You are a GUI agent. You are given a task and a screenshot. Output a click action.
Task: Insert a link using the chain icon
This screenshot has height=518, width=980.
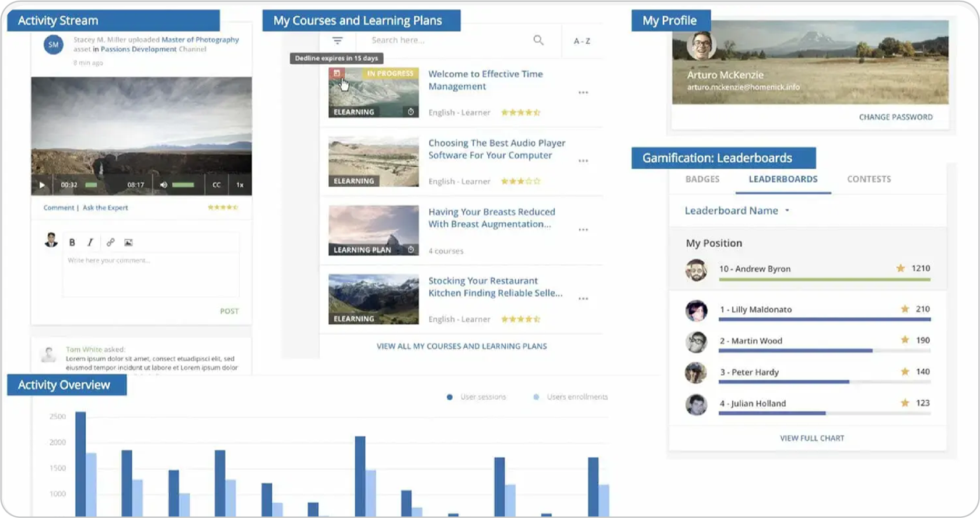coord(110,242)
